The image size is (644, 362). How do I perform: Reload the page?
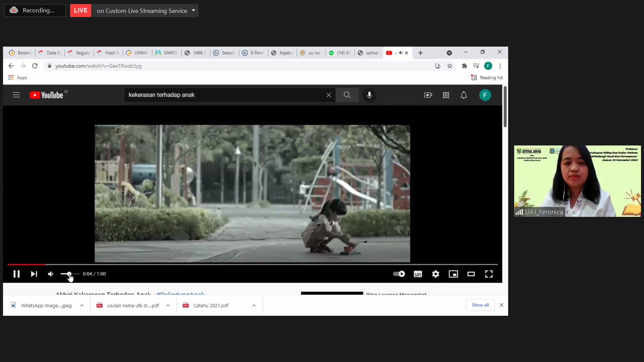click(x=35, y=66)
